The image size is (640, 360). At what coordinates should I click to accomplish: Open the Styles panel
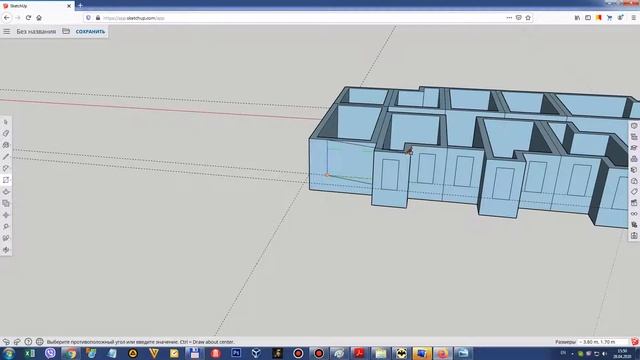pos(634,181)
